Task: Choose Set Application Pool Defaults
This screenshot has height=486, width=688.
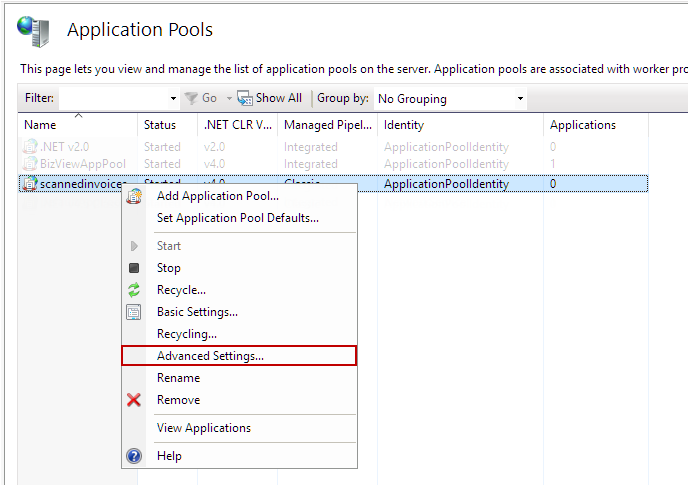Action: pyautogui.click(x=237, y=218)
